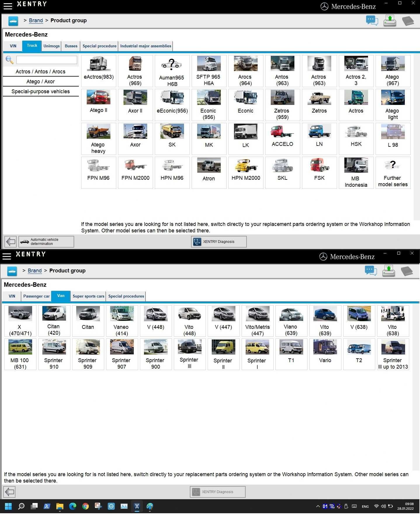The width and height of the screenshot is (420, 515).
Task: Open the Windows Start menu
Action: pos(8,506)
